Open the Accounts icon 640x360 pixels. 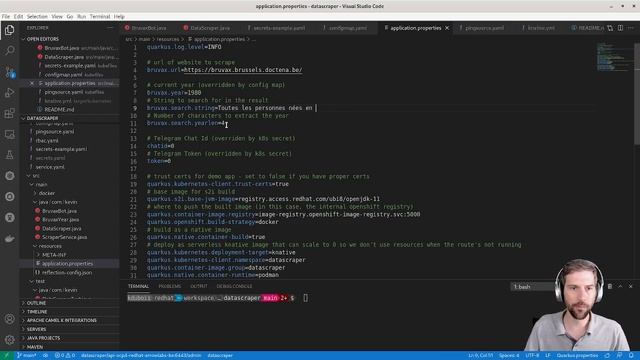(9, 319)
